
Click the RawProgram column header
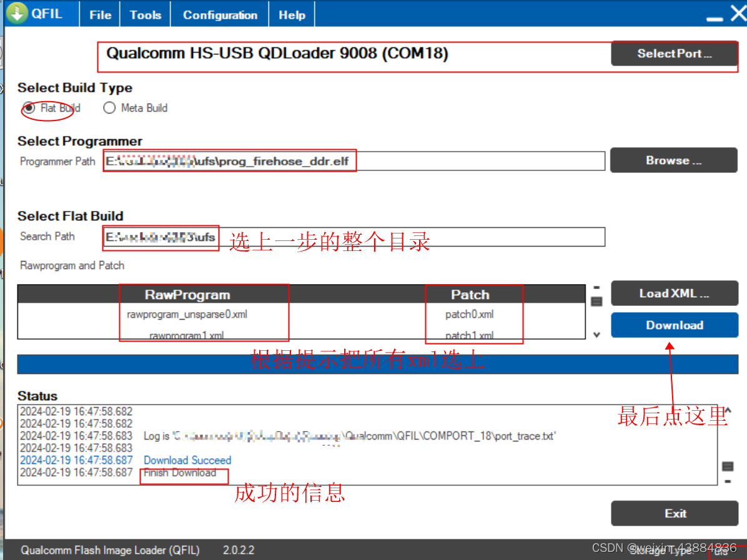click(x=188, y=295)
